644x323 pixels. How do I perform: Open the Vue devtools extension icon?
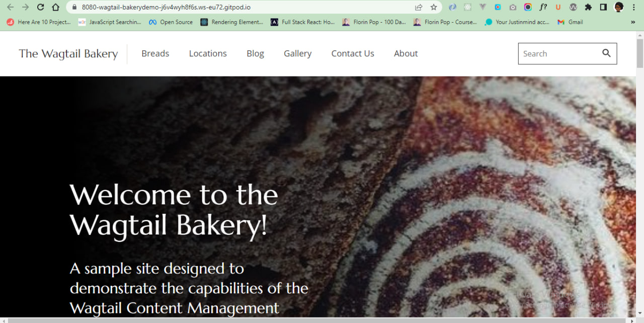point(483,8)
